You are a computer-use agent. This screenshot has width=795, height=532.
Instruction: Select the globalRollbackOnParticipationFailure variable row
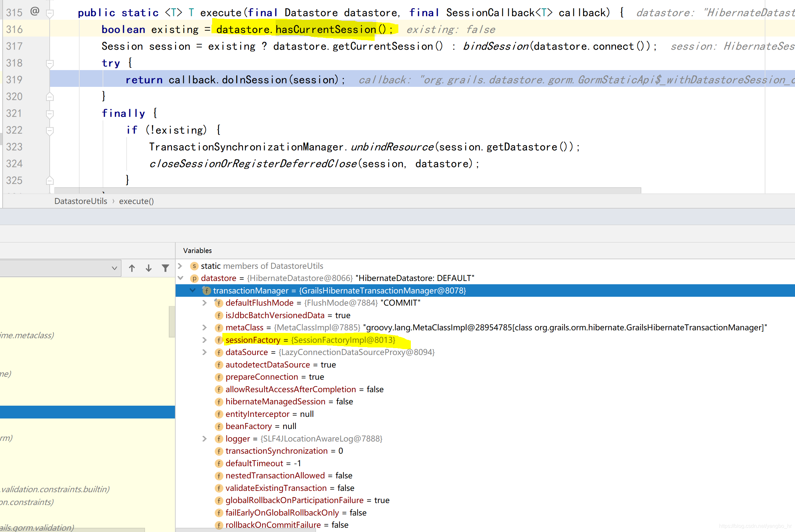point(485,500)
